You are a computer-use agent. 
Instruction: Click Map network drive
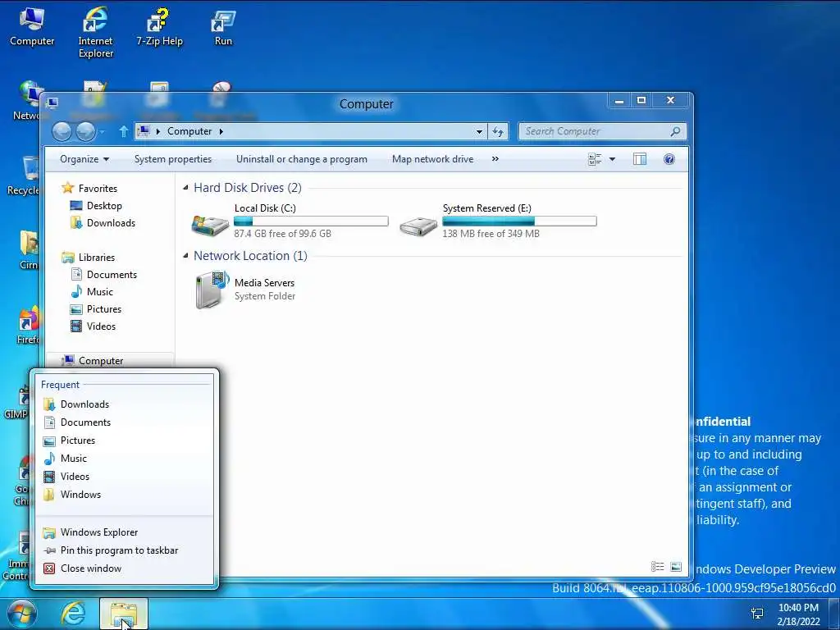432,159
